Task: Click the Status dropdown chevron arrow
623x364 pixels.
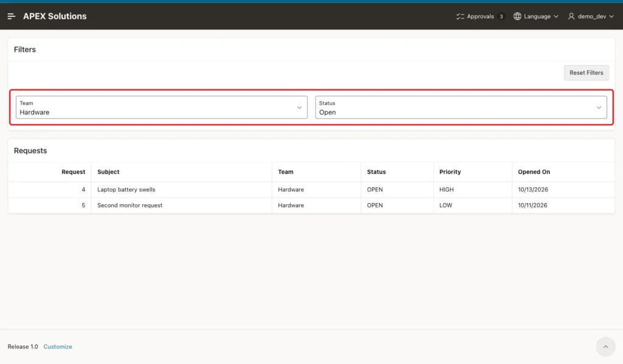Action: click(x=599, y=108)
